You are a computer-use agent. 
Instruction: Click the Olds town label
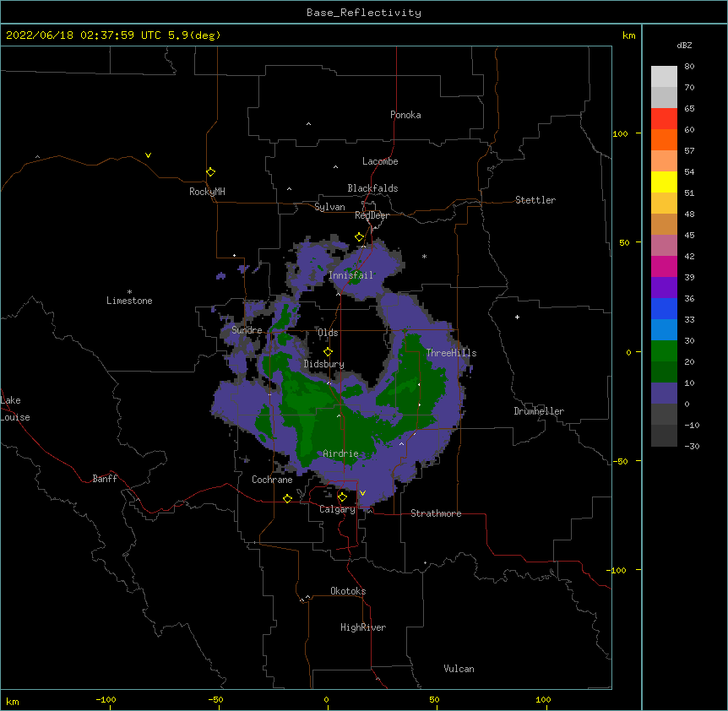[328, 333]
